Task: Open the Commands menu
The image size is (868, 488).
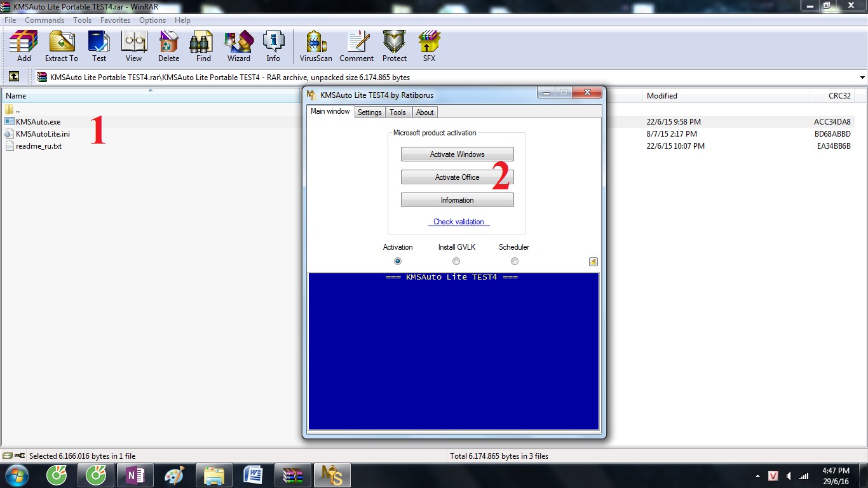Action: 44,20
